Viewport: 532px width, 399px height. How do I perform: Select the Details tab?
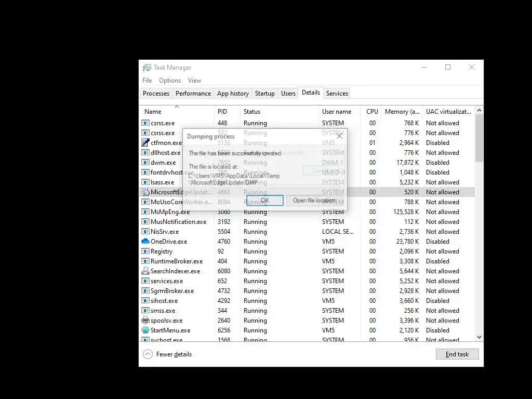tap(311, 92)
